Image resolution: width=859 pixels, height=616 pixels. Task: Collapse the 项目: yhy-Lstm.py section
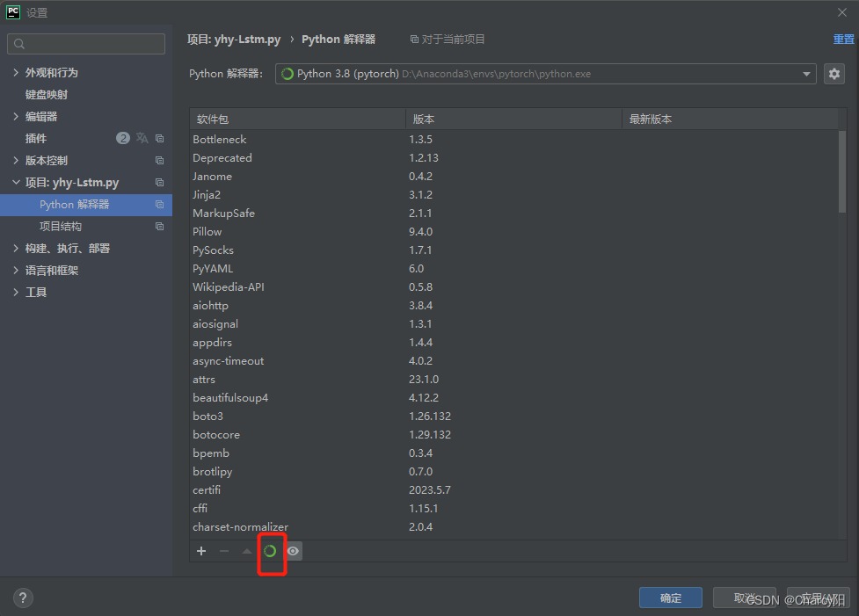point(16,182)
